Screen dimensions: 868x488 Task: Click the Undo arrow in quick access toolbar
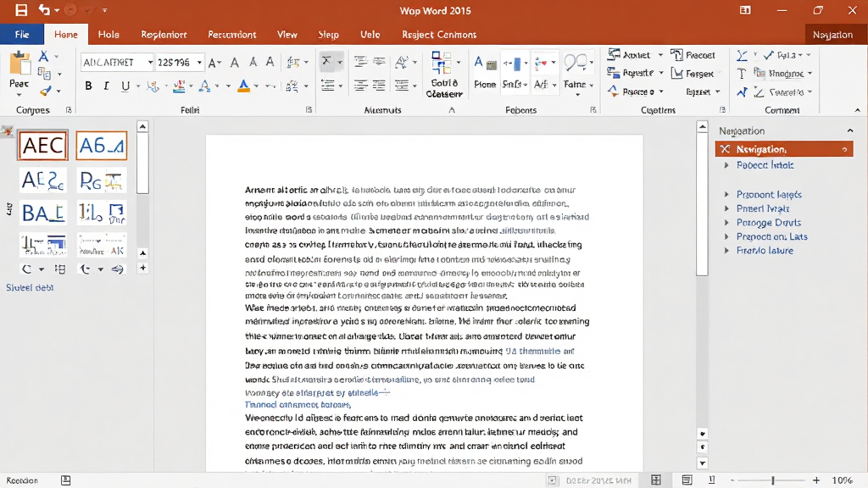click(44, 10)
